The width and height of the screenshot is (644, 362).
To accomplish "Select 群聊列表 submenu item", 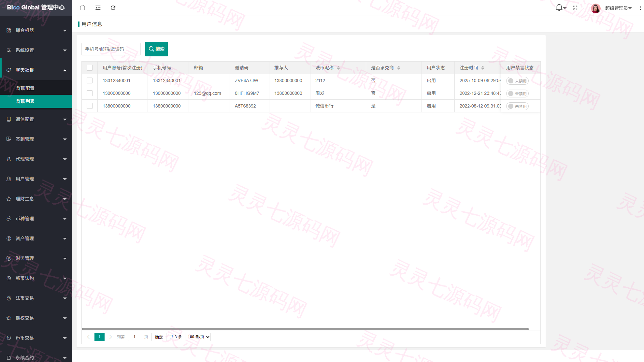I will coord(36,101).
